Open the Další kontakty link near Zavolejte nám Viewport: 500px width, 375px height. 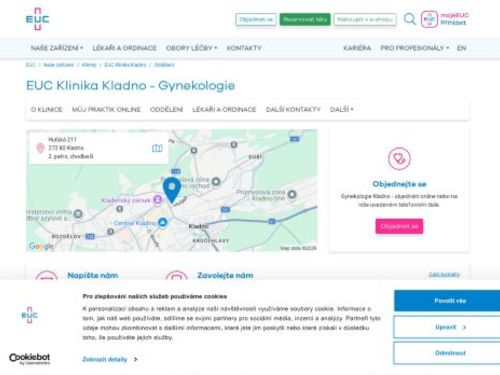(x=444, y=274)
